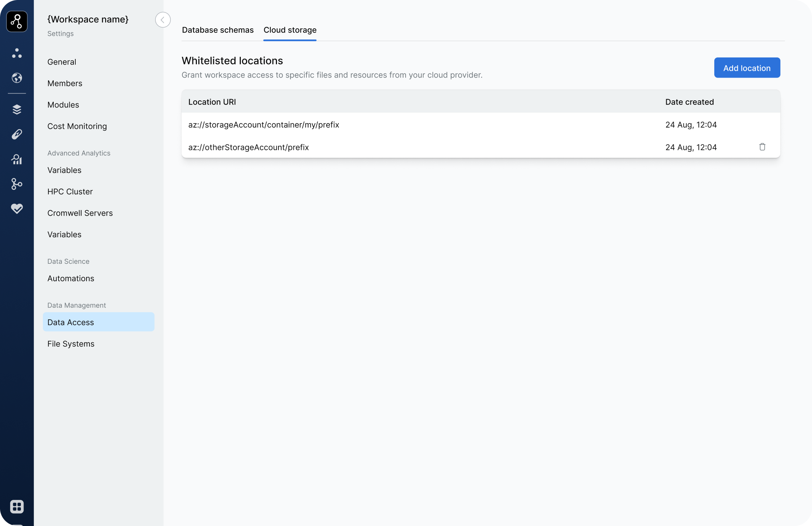The height and width of the screenshot is (526, 812).
Task: Click the {Workspace name} title
Action: point(88,19)
